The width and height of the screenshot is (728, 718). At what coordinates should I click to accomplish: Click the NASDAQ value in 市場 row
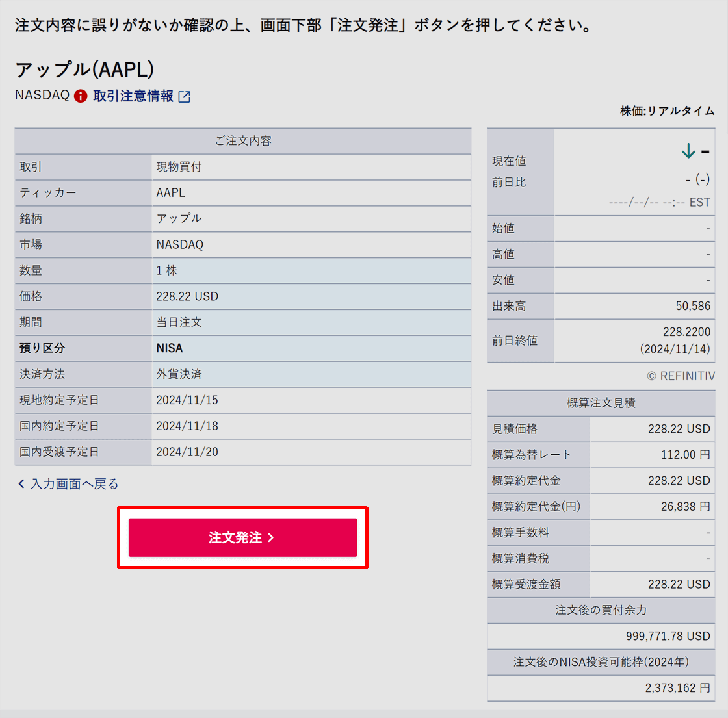tap(179, 244)
